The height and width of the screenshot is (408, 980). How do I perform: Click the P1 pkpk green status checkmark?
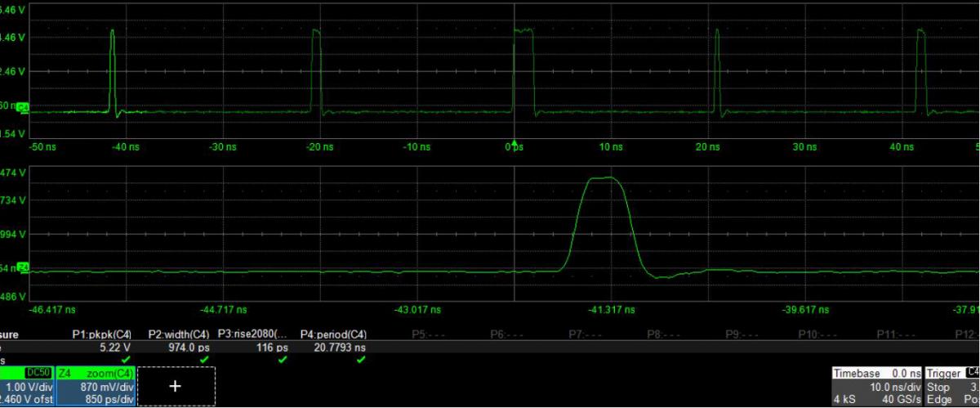click(125, 359)
